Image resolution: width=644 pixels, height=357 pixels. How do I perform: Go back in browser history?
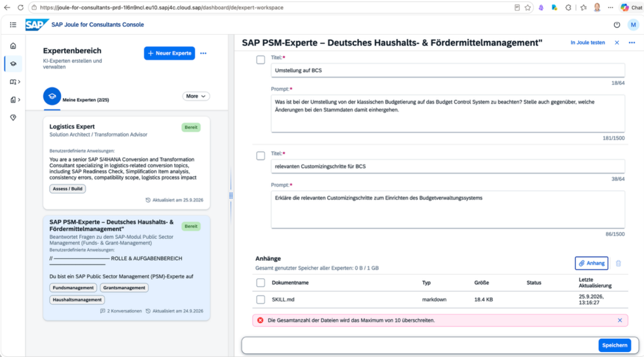[7, 8]
